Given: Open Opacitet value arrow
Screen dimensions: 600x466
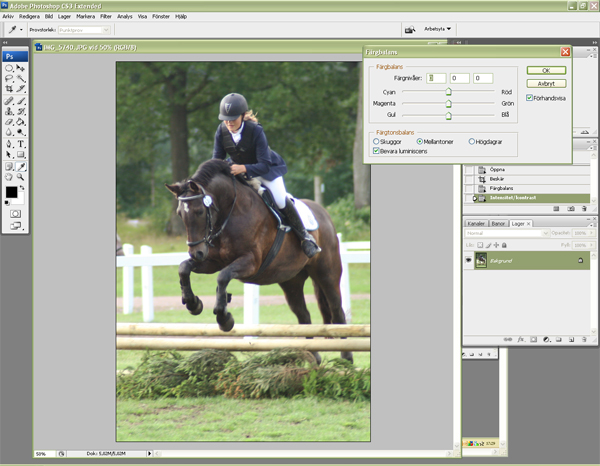Looking at the screenshot, I should 591,233.
